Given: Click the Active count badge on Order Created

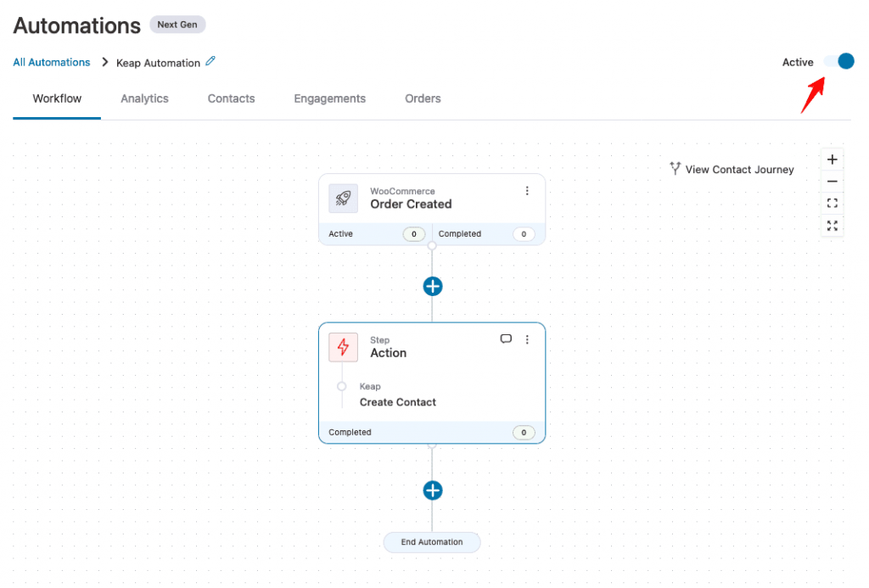Looking at the screenshot, I should pos(413,234).
